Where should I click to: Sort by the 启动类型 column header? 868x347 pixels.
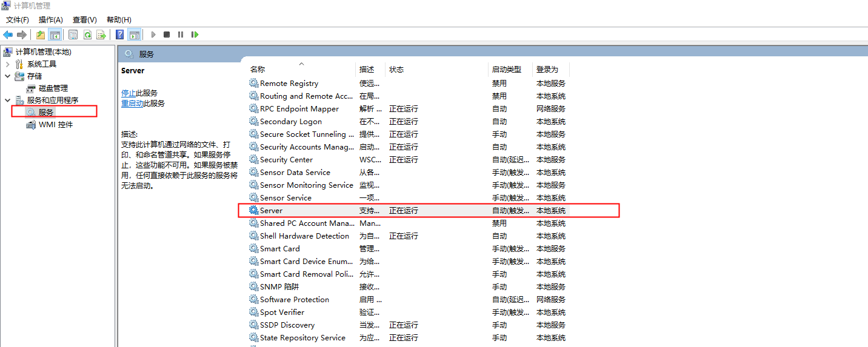point(507,69)
